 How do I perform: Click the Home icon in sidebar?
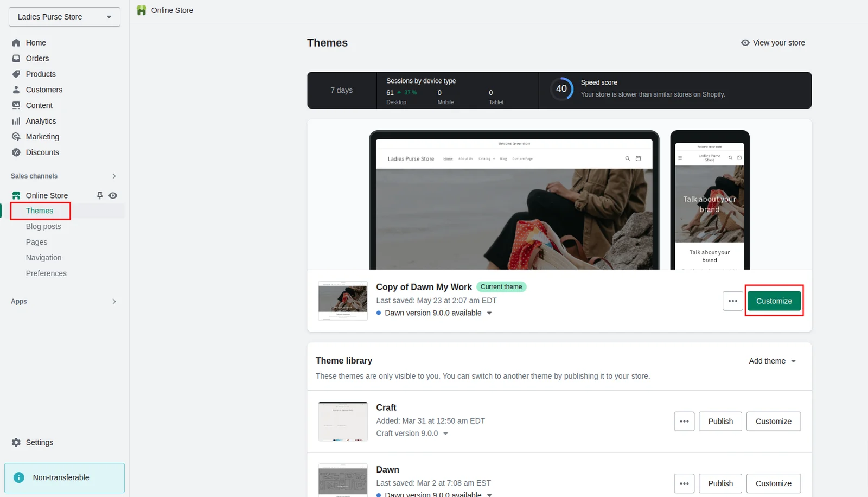pyautogui.click(x=16, y=43)
